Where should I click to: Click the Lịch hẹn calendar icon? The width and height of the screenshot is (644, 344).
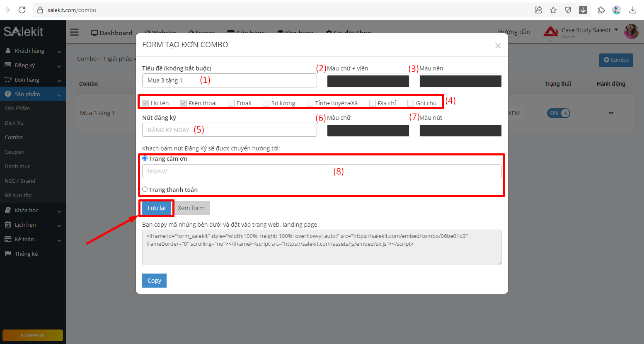[x=8, y=225]
